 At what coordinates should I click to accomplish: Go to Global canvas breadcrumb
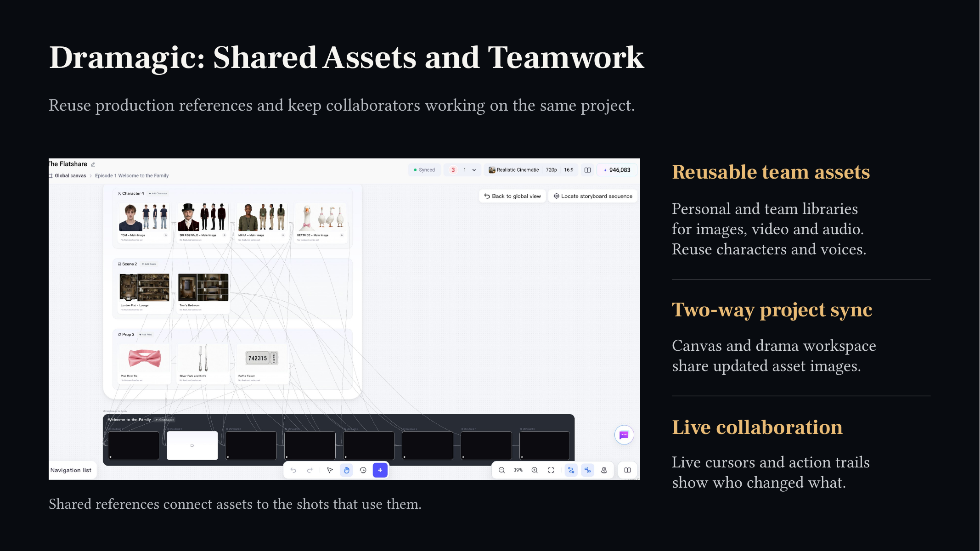click(x=70, y=176)
